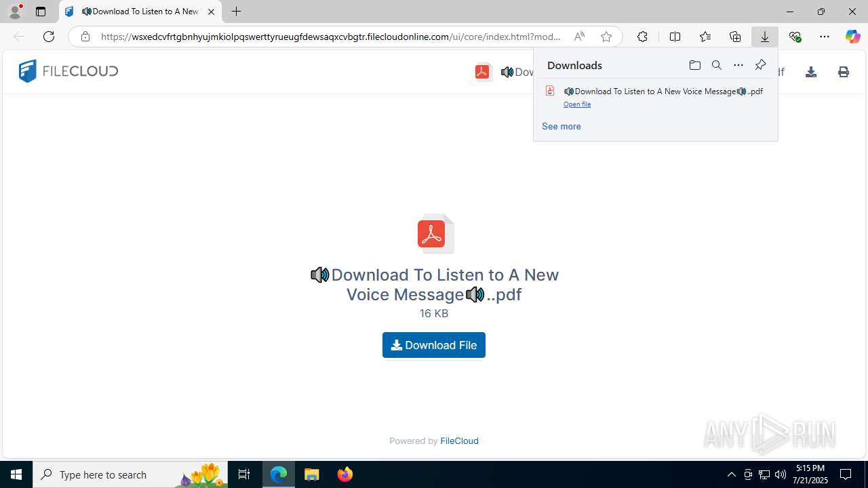The image size is (868, 488).
Task: Open Favorites list icon
Action: tap(705, 37)
